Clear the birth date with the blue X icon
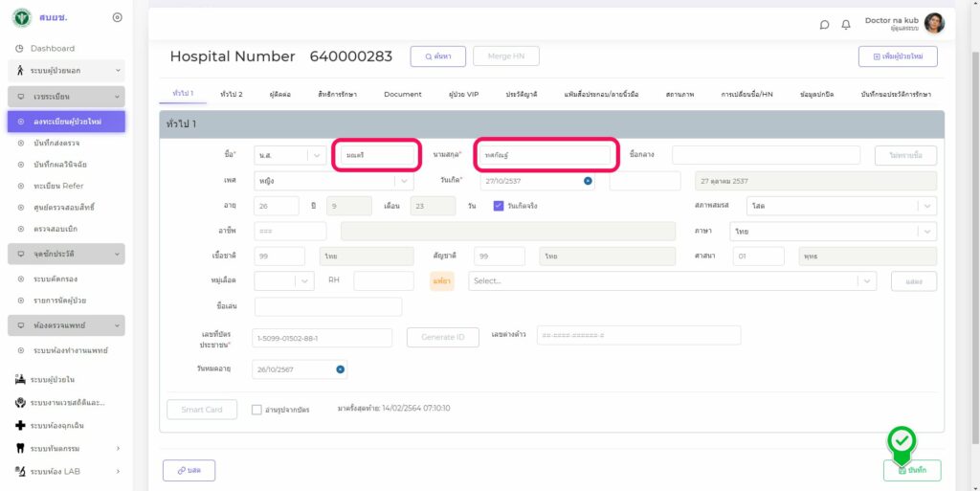980x491 pixels. click(588, 181)
